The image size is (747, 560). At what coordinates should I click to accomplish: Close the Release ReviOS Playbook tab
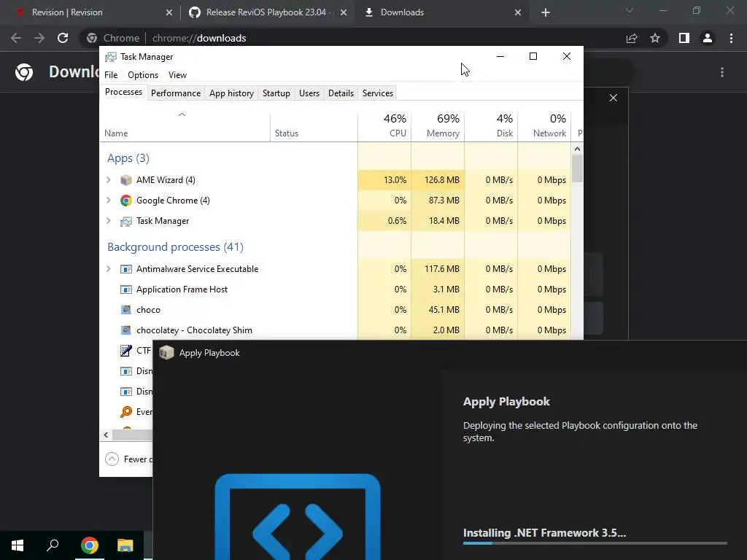[344, 12]
